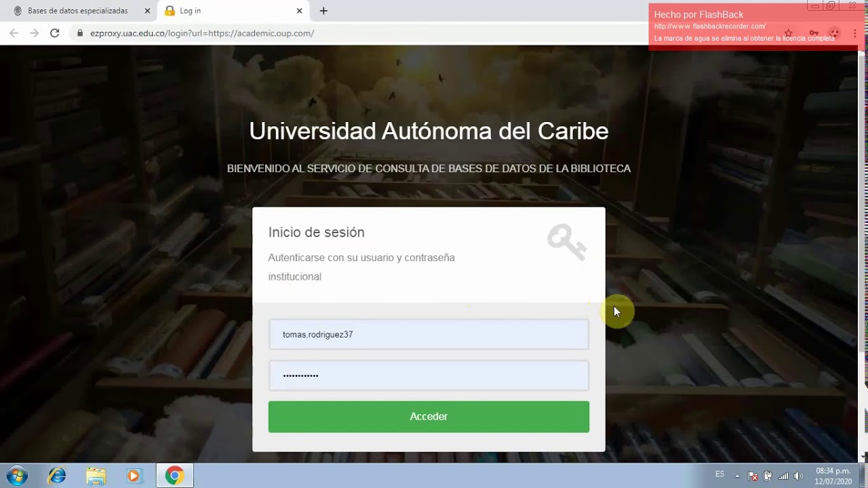Screen dimensions: 868x488
Task: Launch Internet Explorer from the taskbar
Action: point(57,476)
